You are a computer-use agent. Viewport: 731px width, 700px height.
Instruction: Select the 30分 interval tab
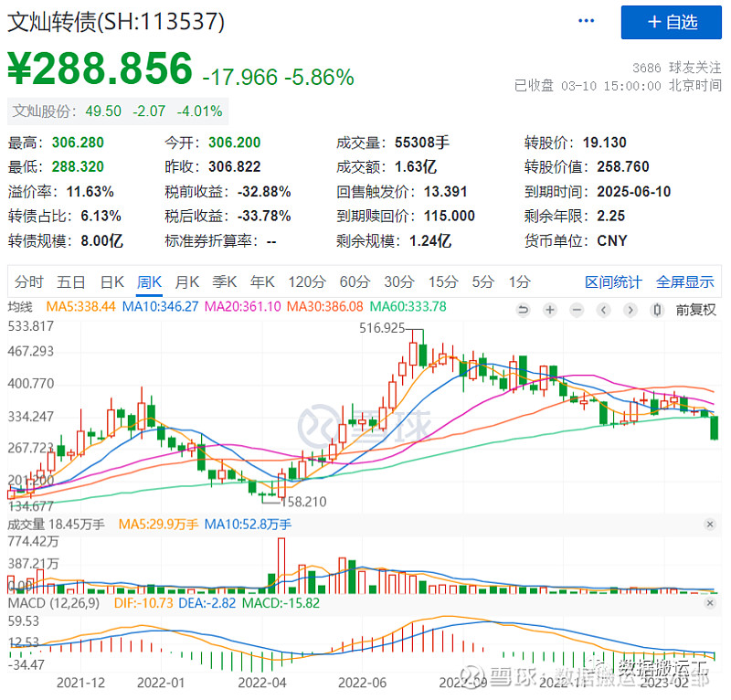[399, 281]
